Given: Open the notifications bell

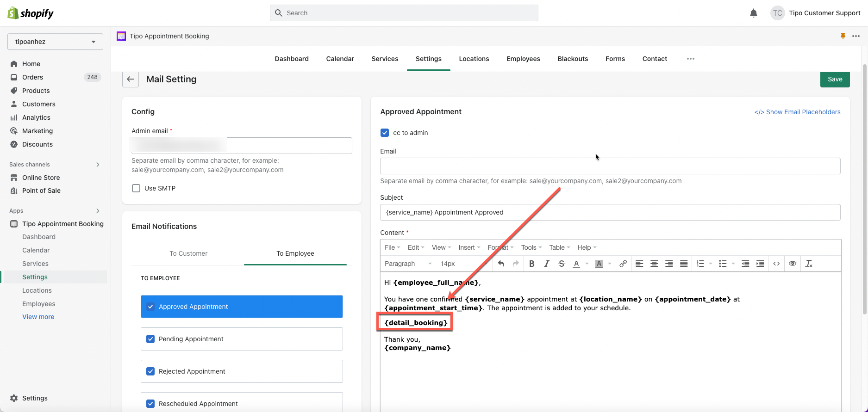Looking at the screenshot, I should 754,13.
